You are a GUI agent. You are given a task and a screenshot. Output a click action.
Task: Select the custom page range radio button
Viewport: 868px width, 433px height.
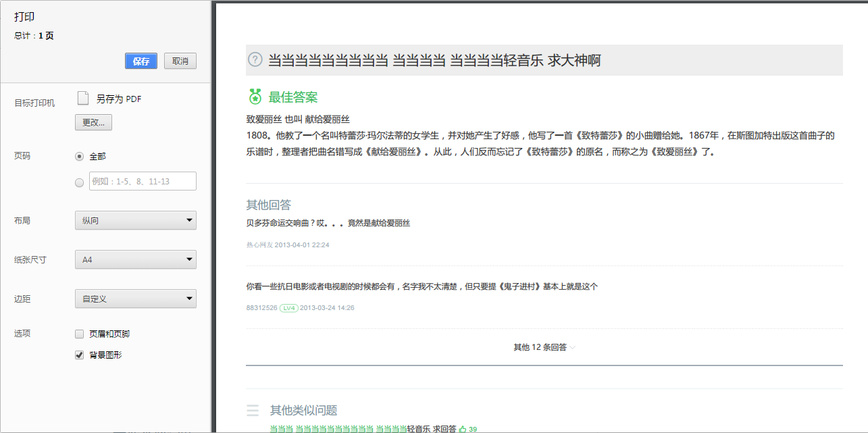click(x=79, y=182)
